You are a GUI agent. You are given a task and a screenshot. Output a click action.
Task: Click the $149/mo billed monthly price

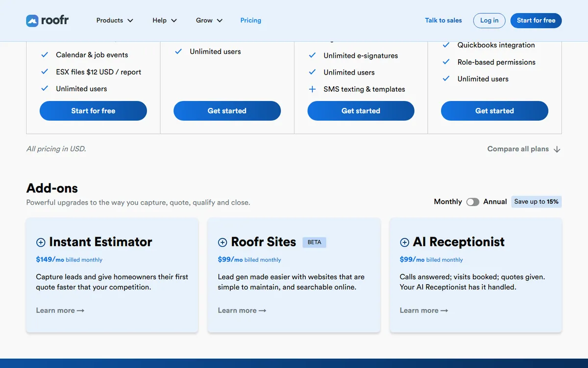[69, 260]
